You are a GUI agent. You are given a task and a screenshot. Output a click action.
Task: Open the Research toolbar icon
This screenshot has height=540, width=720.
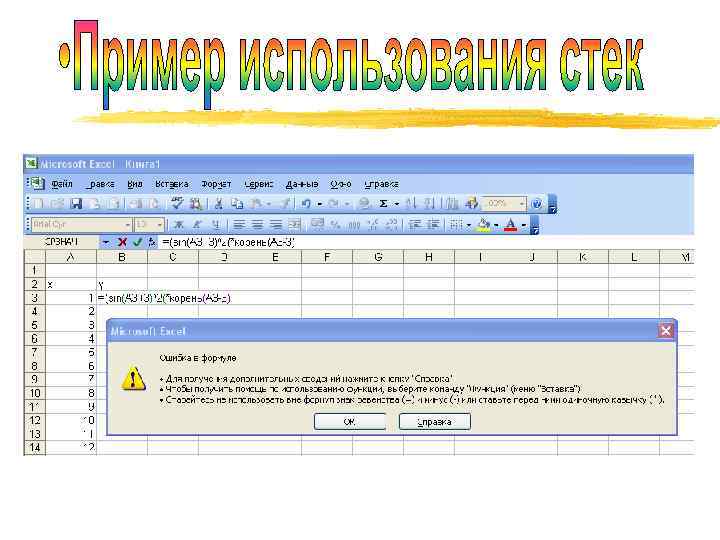[196, 203]
